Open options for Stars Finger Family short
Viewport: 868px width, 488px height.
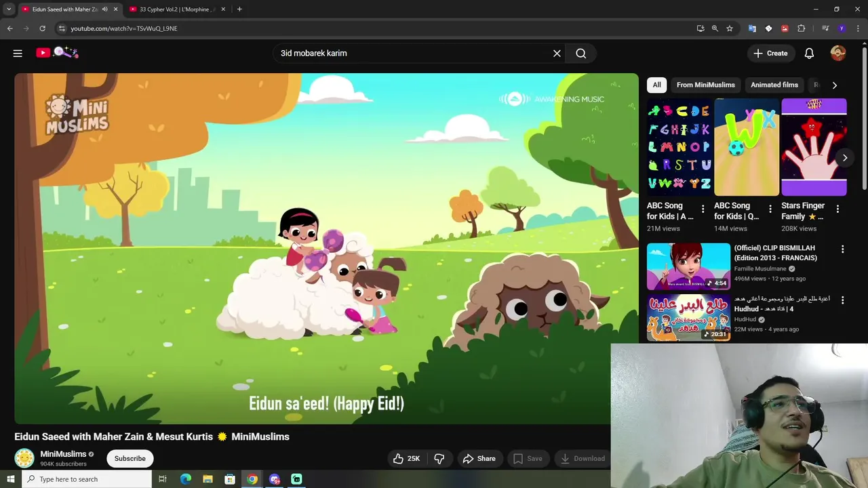pyautogui.click(x=837, y=209)
